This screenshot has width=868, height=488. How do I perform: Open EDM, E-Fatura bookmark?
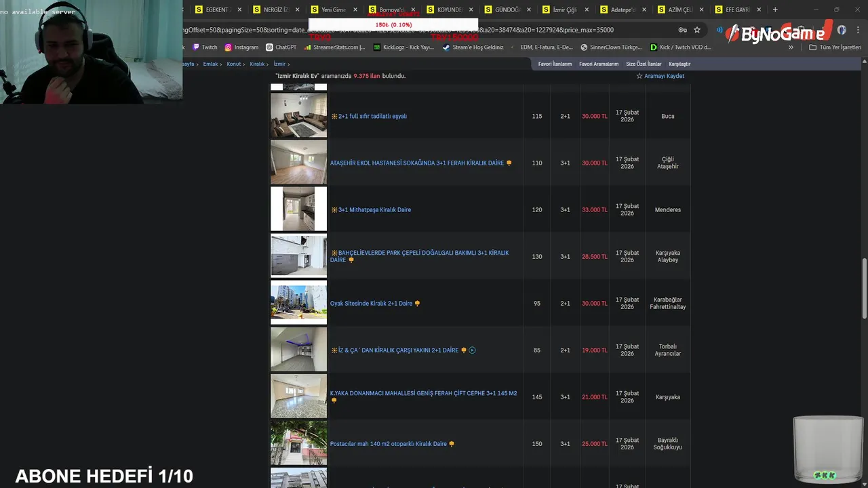(542, 47)
